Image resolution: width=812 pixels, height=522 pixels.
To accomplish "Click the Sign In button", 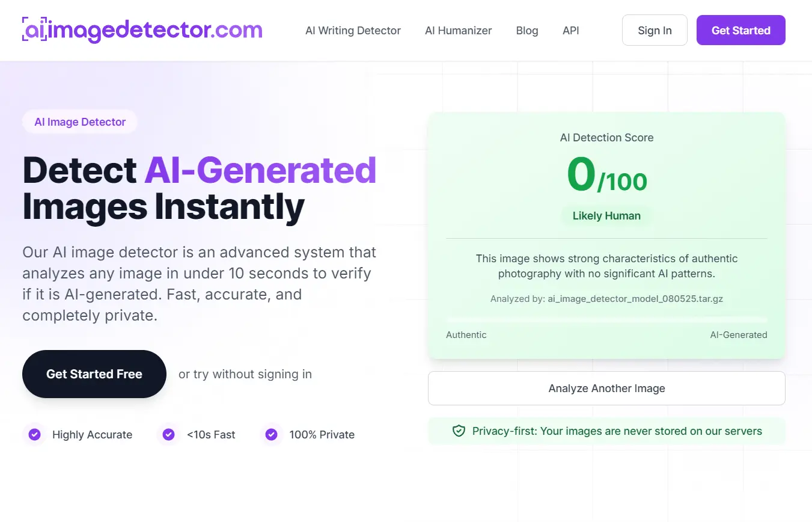I will point(655,29).
